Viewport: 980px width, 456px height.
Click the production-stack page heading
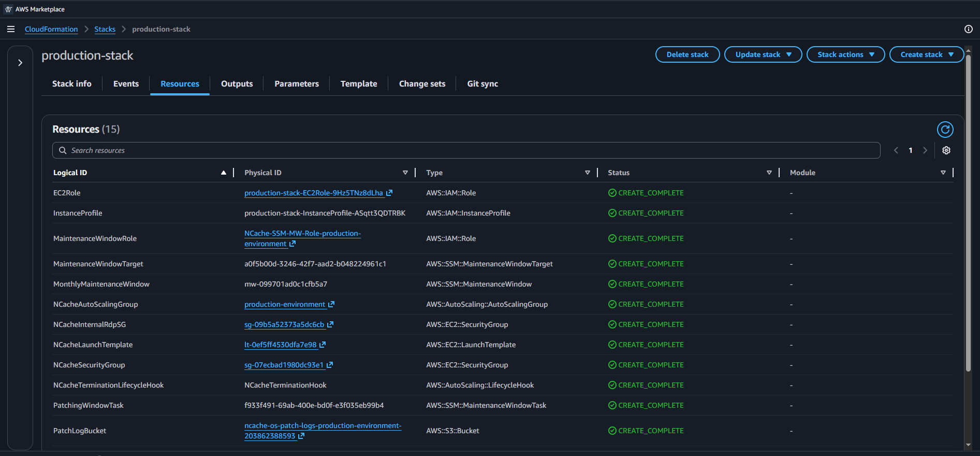pyautogui.click(x=87, y=55)
